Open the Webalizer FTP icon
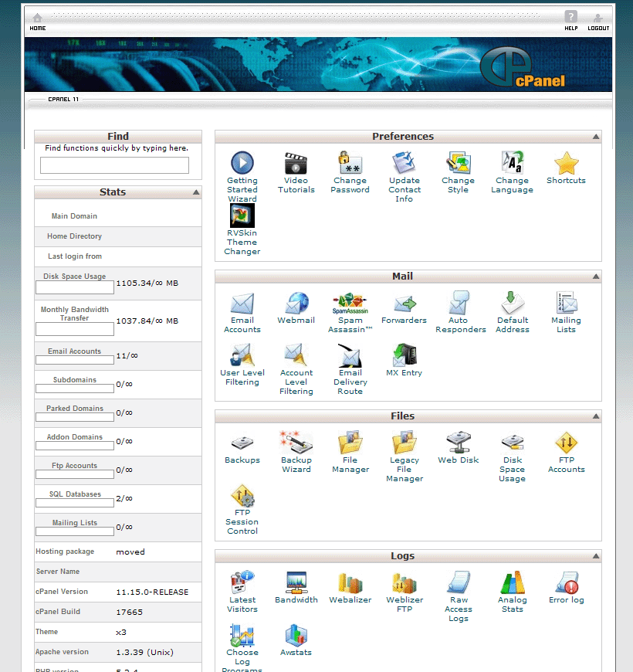This screenshot has width=633, height=672. coord(404,582)
